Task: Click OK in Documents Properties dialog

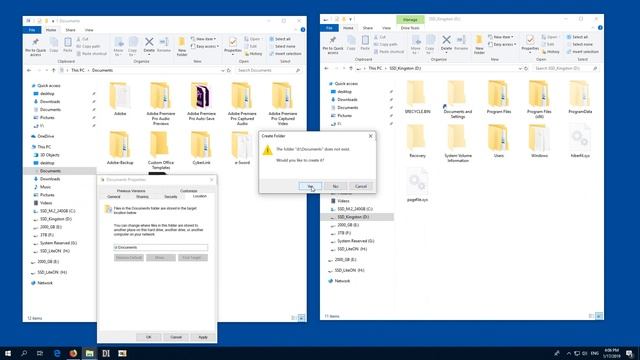Action: click(149, 337)
